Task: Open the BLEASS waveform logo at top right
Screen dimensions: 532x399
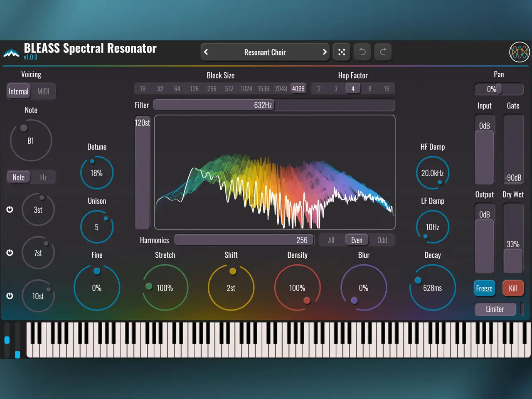Action: click(520, 52)
